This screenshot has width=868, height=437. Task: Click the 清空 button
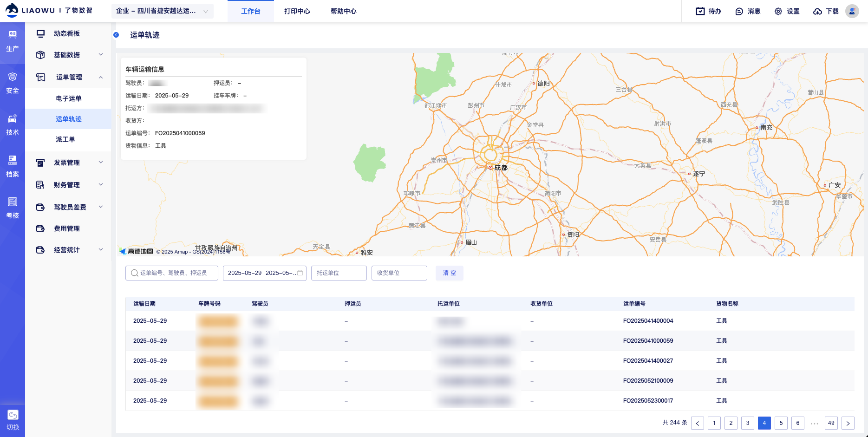[449, 273]
